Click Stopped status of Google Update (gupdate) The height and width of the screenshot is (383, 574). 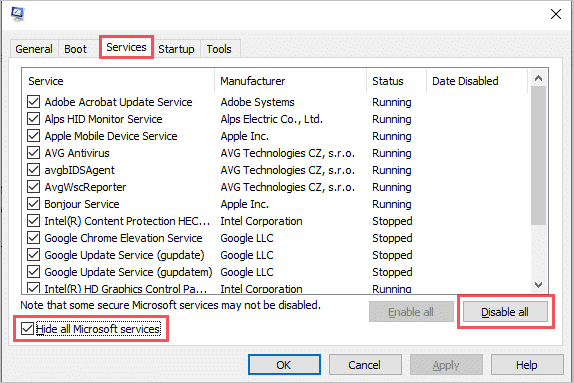(392, 255)
